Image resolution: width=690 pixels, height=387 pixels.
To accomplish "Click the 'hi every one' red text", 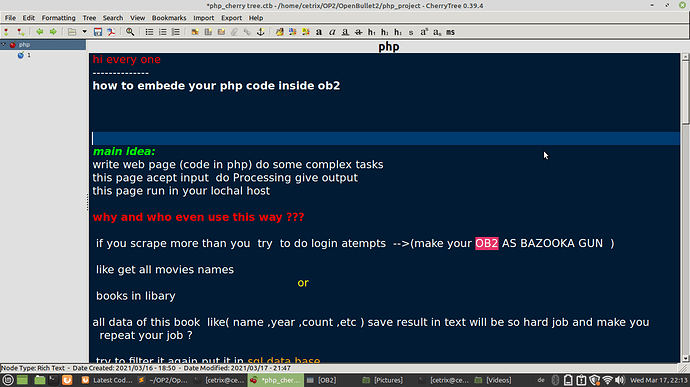I will (x=127, y=59).
